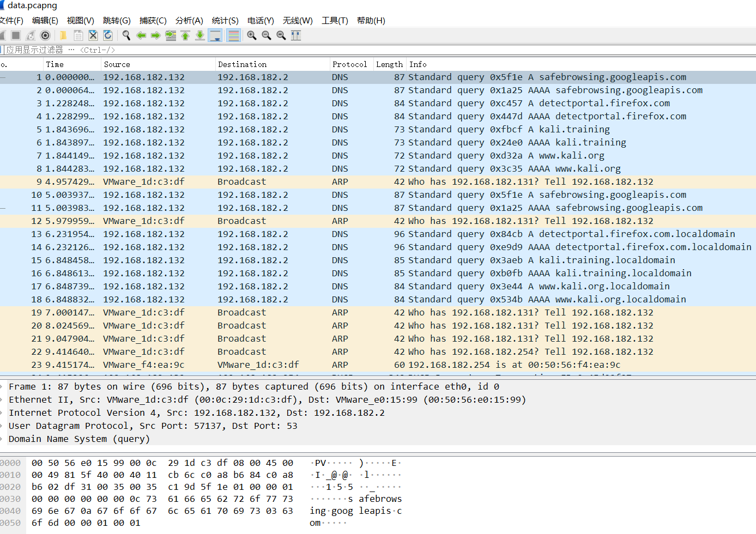Screen dimensions: 756x534
Task: Sort by Length column header
Action: coord(390,64)
